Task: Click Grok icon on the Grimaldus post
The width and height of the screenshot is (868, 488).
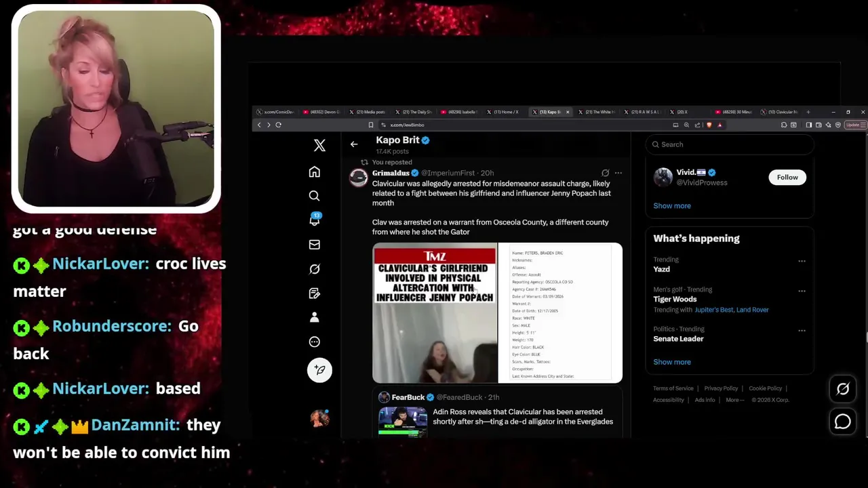Action: coord(605,173)
